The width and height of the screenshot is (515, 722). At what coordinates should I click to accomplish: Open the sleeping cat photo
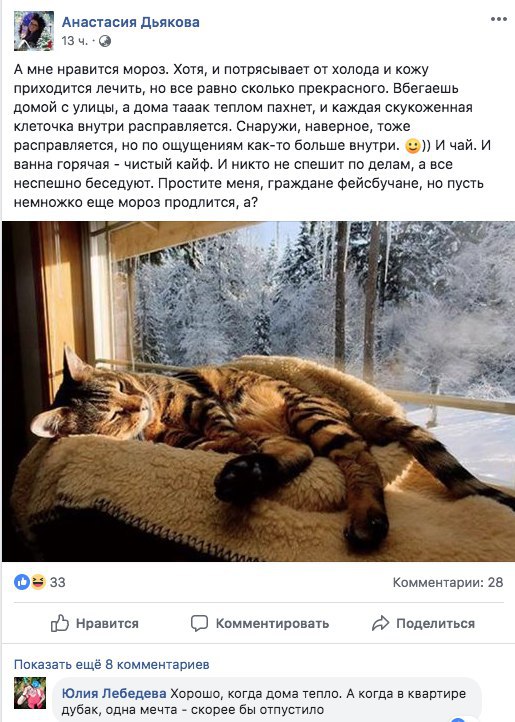[258, 391]
